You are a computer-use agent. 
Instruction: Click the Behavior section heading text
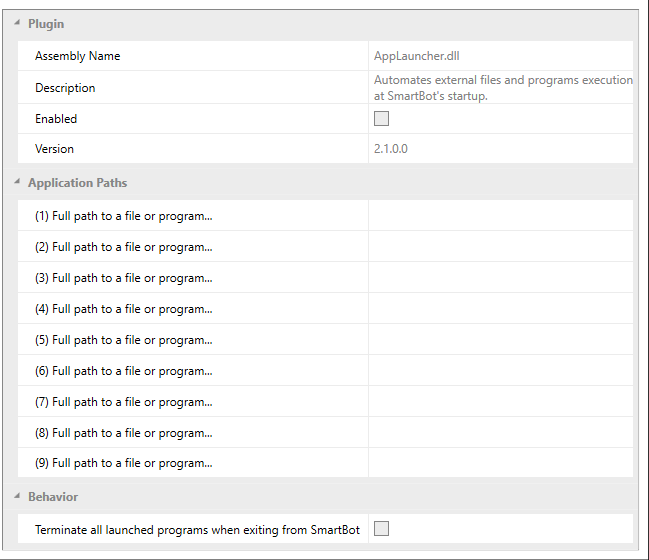coord(53,497)
